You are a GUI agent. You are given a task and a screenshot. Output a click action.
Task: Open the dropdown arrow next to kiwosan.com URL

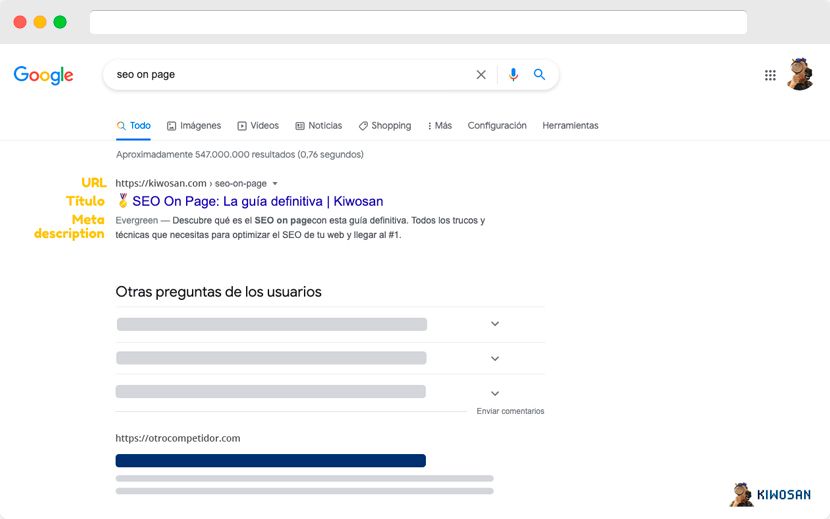coord(275,184)
